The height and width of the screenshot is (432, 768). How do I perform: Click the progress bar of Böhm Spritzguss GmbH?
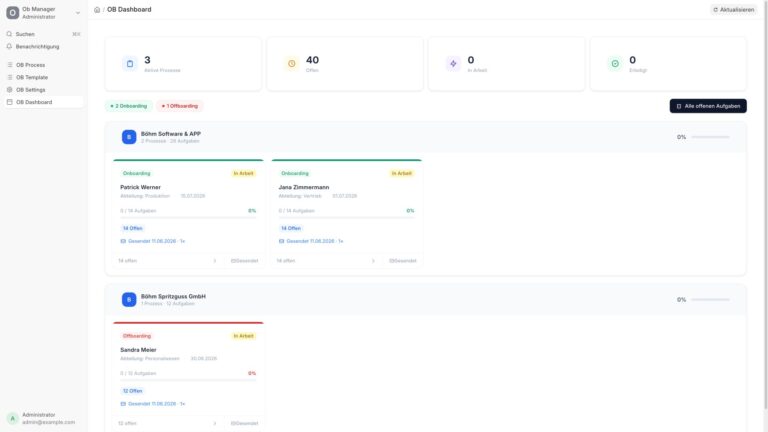click(x=710, y=300)
